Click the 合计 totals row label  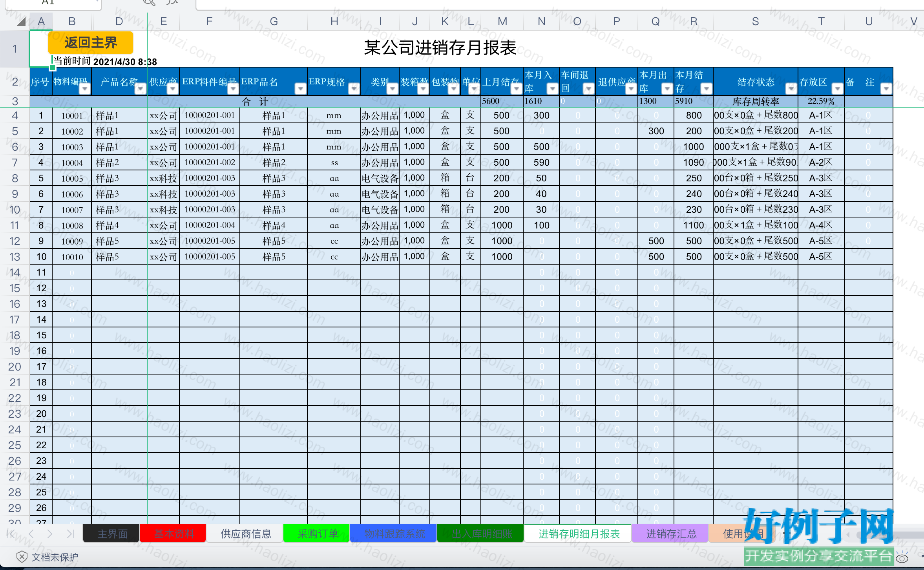point(255,101)
